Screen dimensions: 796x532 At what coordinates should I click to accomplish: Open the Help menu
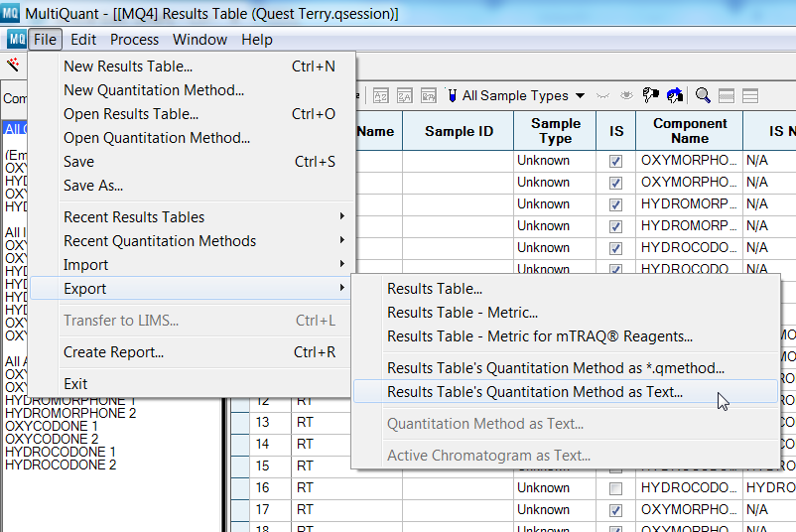tap(257, 39)
